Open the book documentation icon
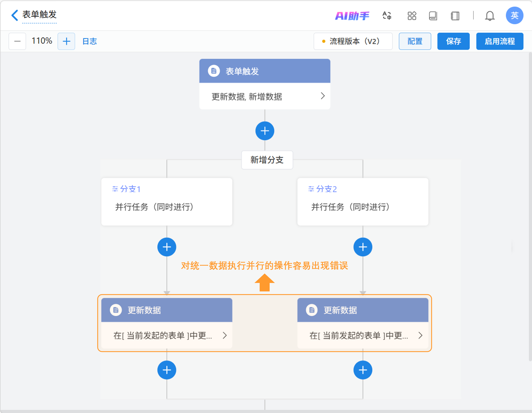532x413 pixels. 433,16
